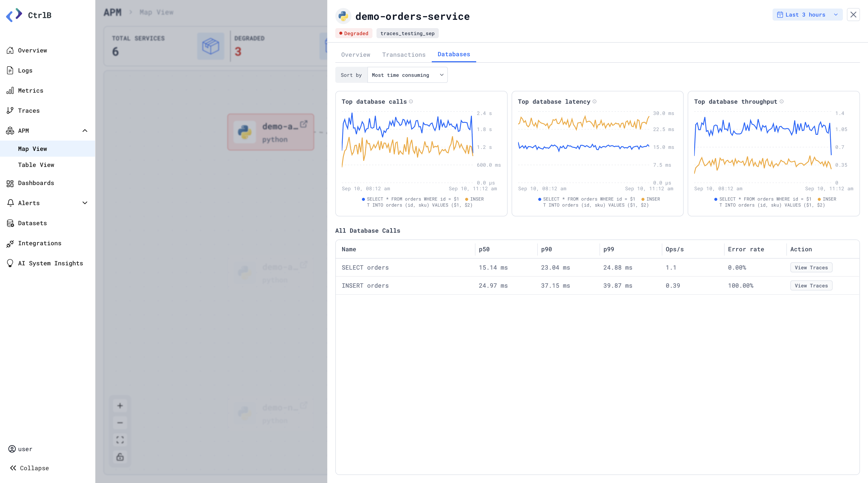The height and width of the screenshot is (483, 868).
Task: View Traces for INSERT orders row
Action: (x=811, y=286)
